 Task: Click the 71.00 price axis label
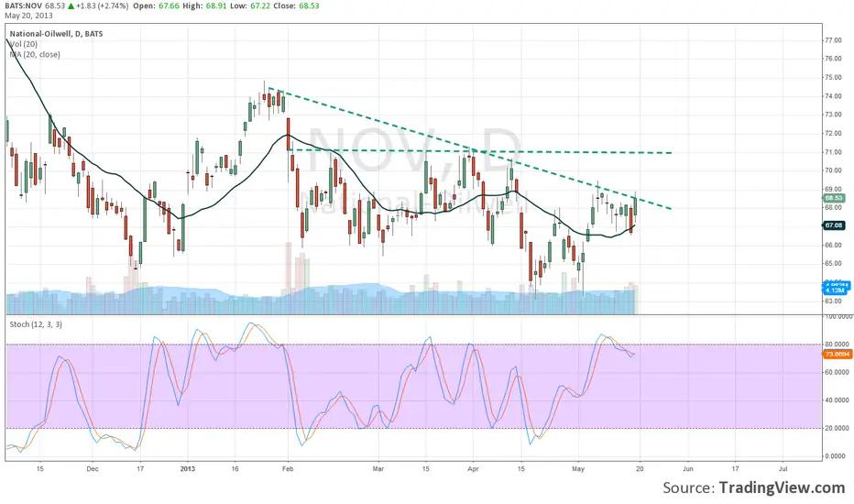point(833,152)
